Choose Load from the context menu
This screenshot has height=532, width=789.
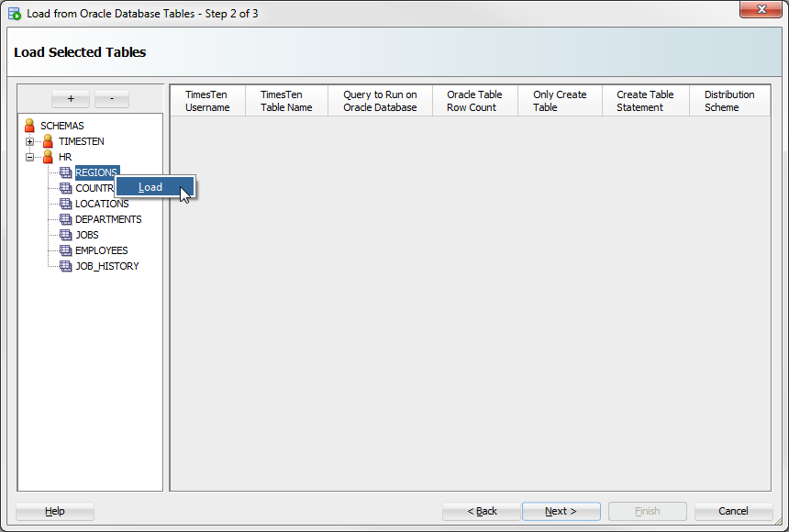click(x=155, y=187)
